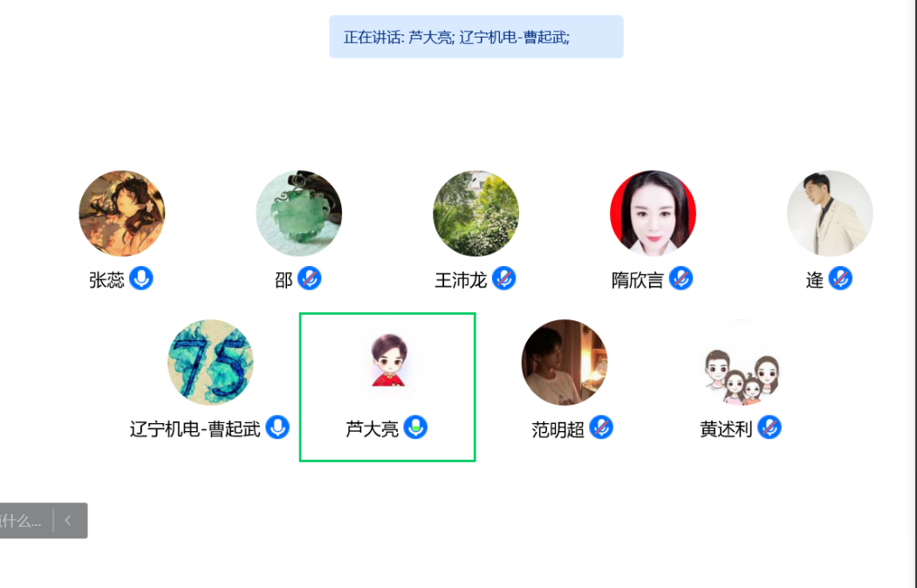Click 张蕊's active microphone icon
The width and height of the screenshot is (917, 588).
click(141, 278)
